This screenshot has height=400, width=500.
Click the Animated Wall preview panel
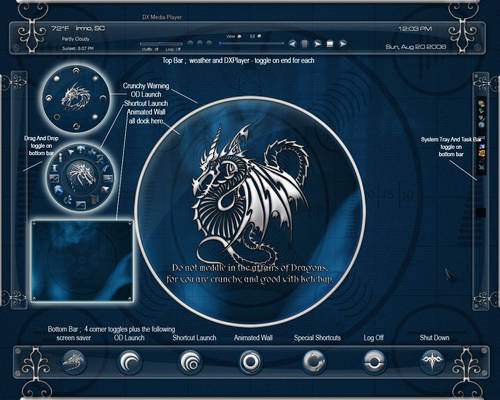click(82, 261)
